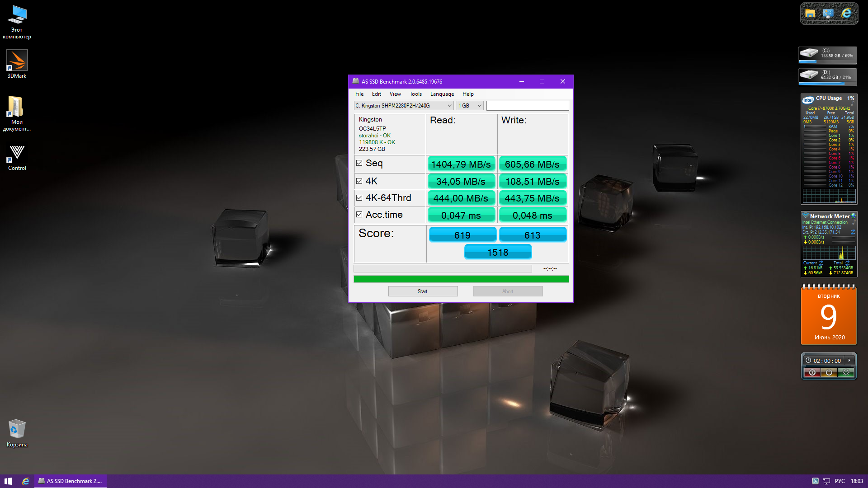Click File Explorer icon in launcher gadget

[x=810, y=14]
